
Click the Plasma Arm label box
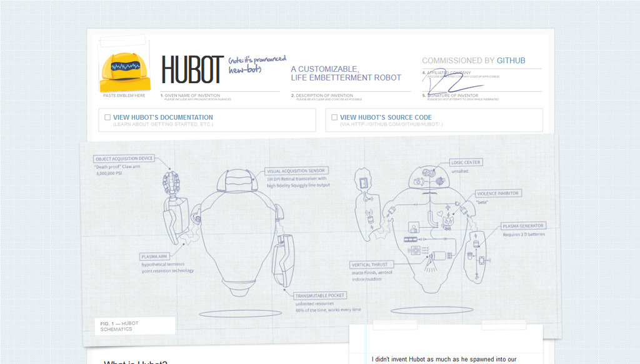pyautogui.click(x=154, y=257)
